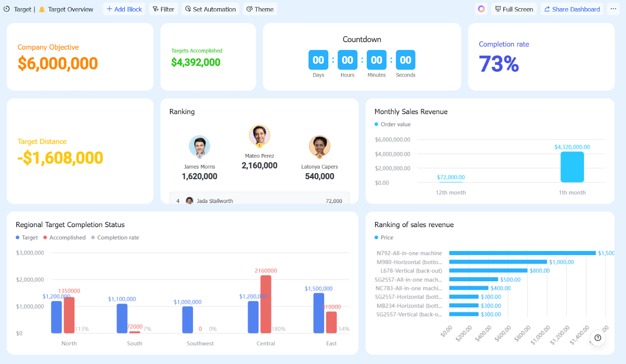Click the colorful circle AI assistant icon
Screen dimensions: 626x364
481,9
